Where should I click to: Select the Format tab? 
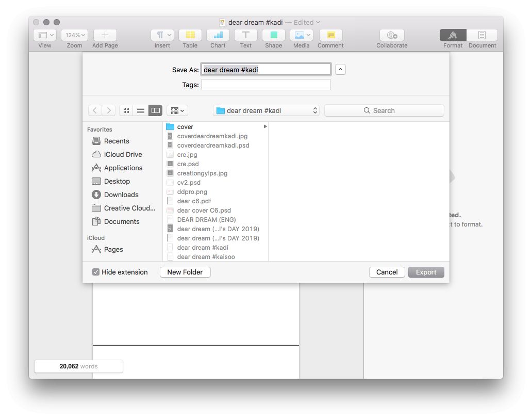453,35
